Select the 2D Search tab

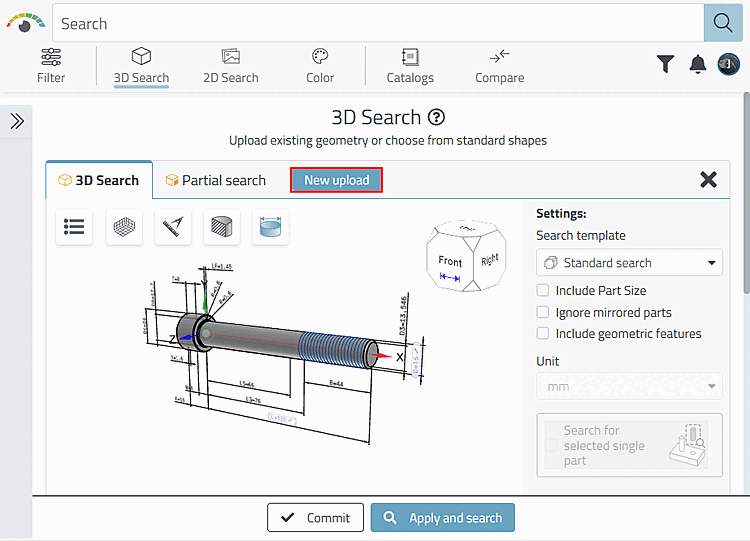(x=230, y=65)
